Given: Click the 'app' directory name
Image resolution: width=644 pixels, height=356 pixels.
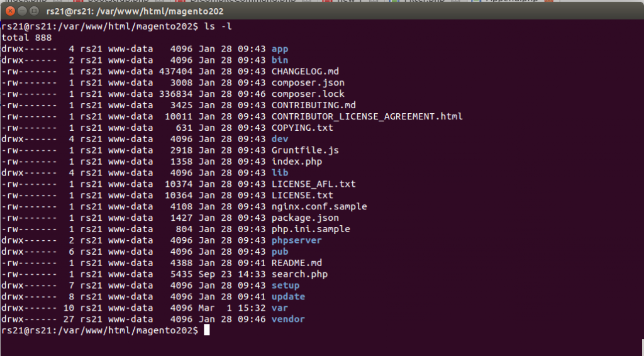Looking at the screenshot, I should point(279,49).
